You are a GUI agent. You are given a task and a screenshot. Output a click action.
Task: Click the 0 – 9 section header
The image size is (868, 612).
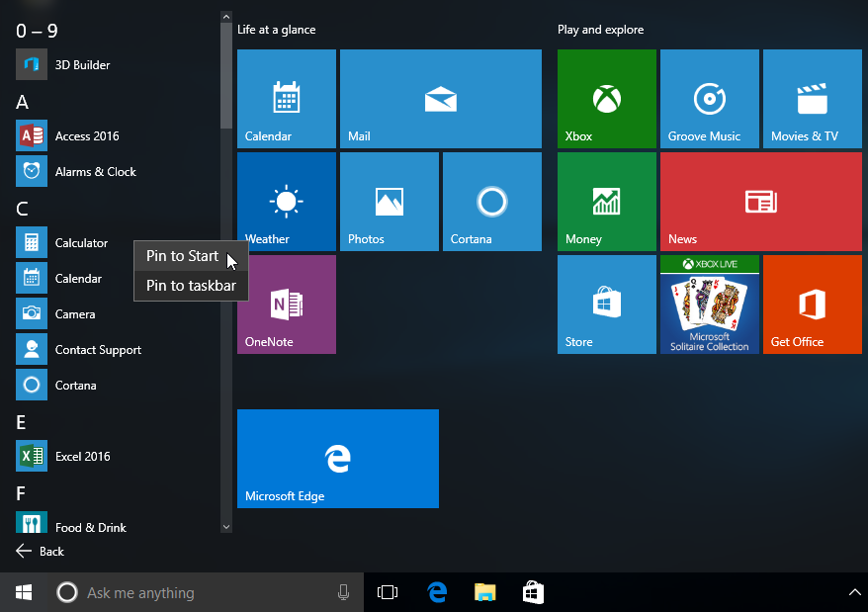37,31
